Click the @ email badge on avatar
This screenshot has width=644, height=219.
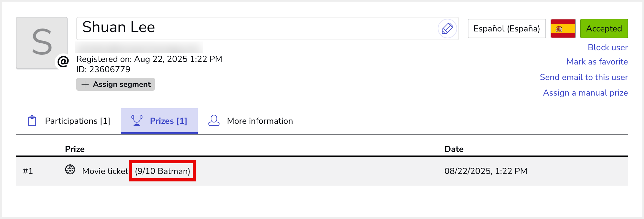(x=63, y=61)
